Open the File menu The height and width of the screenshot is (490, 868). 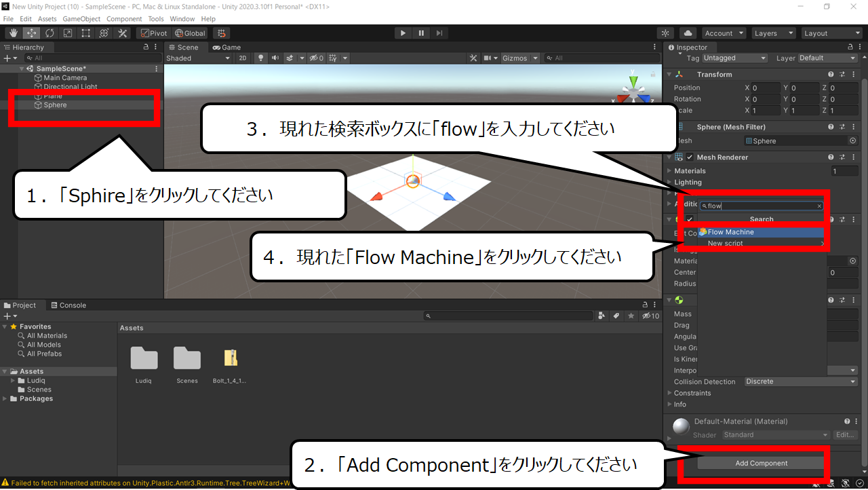(8, 19)
